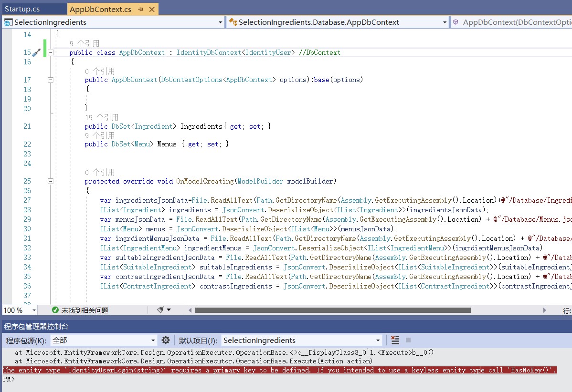
Task: Click the clear console icon
Action: pos(395,340)
